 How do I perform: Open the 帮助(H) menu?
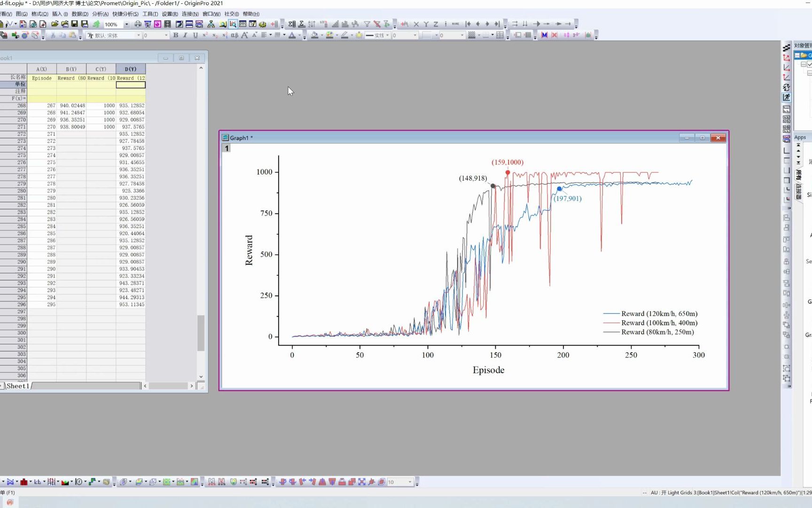pyautogui.click(x=251, y=14)
